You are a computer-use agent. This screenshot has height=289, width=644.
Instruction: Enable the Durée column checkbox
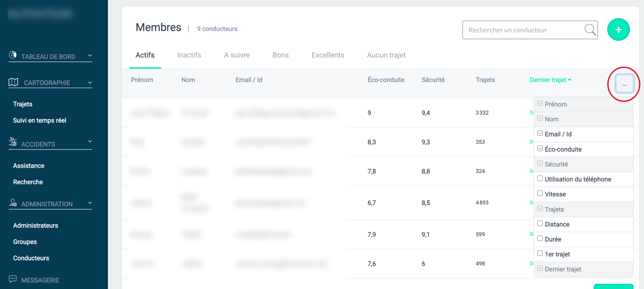(540, 239)
